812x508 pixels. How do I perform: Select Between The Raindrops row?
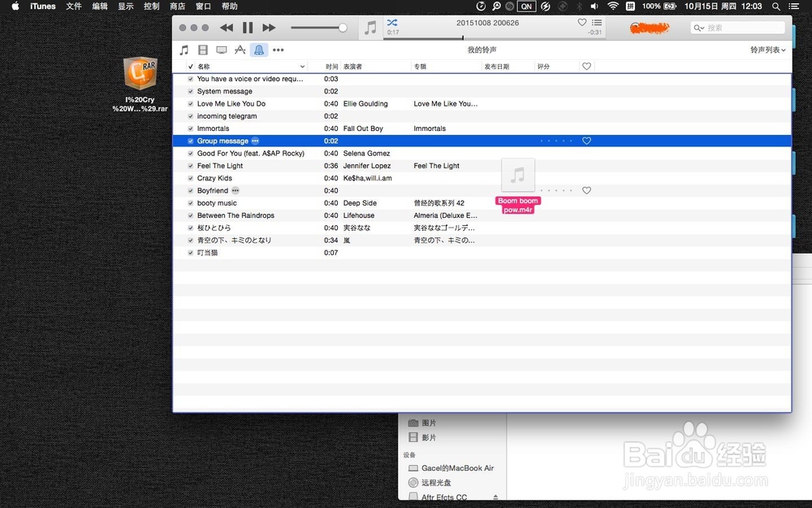pos(482,215)
